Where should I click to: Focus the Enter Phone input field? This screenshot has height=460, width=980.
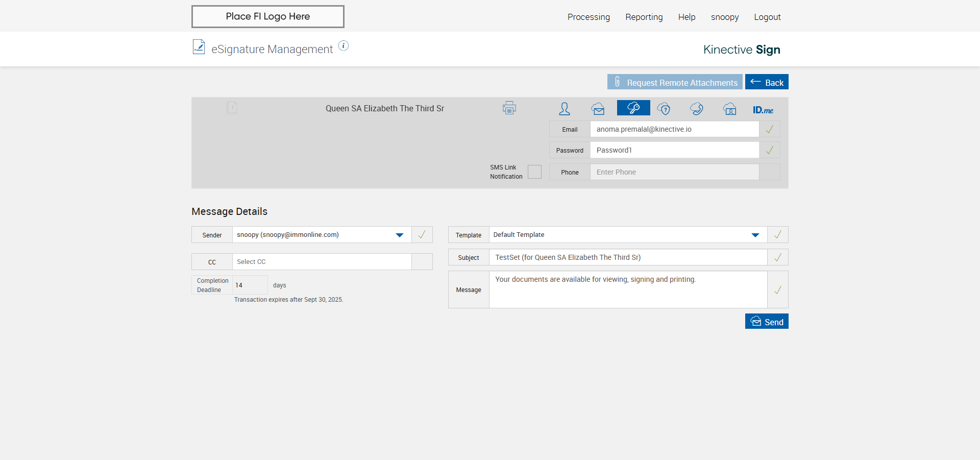tap(674, 172)
